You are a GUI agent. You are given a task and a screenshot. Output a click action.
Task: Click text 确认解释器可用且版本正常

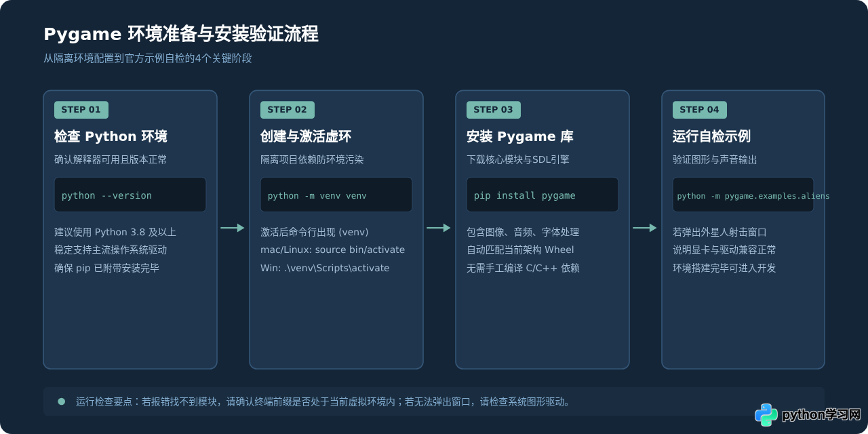[111, 160]
